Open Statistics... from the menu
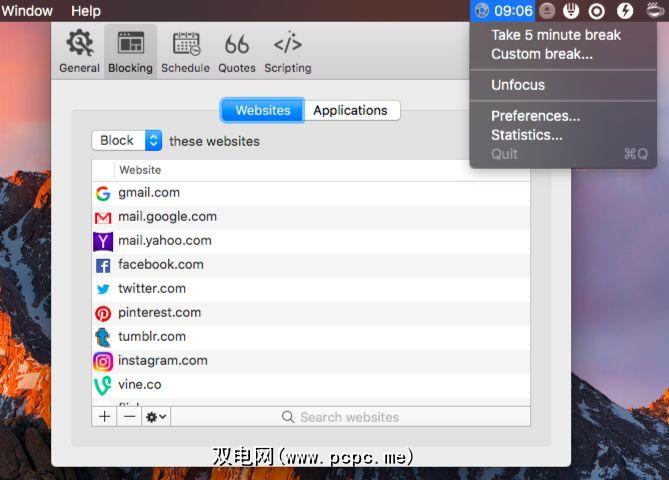 (526, 135)
